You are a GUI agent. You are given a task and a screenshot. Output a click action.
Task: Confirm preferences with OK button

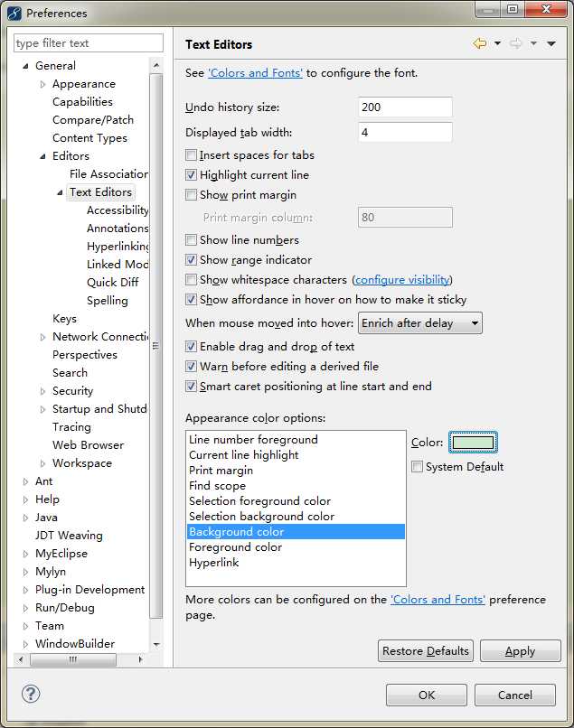[426, 695]
